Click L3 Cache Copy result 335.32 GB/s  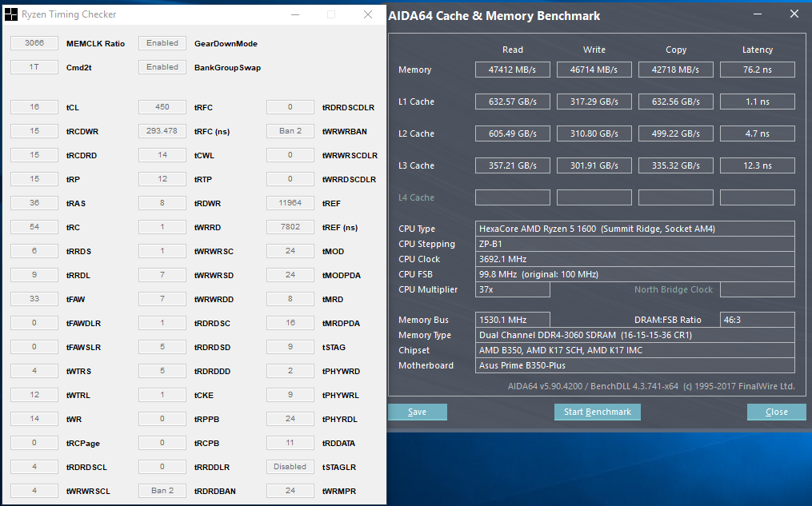[x=676, y=165]
